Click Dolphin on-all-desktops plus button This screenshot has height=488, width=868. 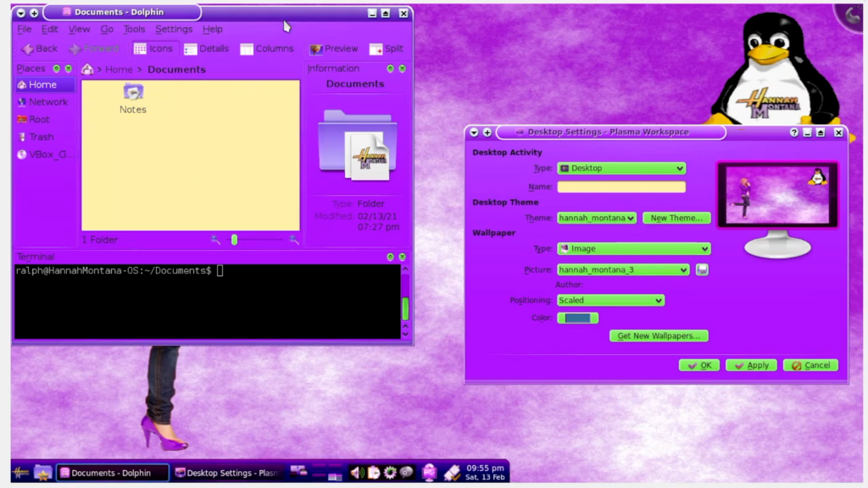pos(34,13)
